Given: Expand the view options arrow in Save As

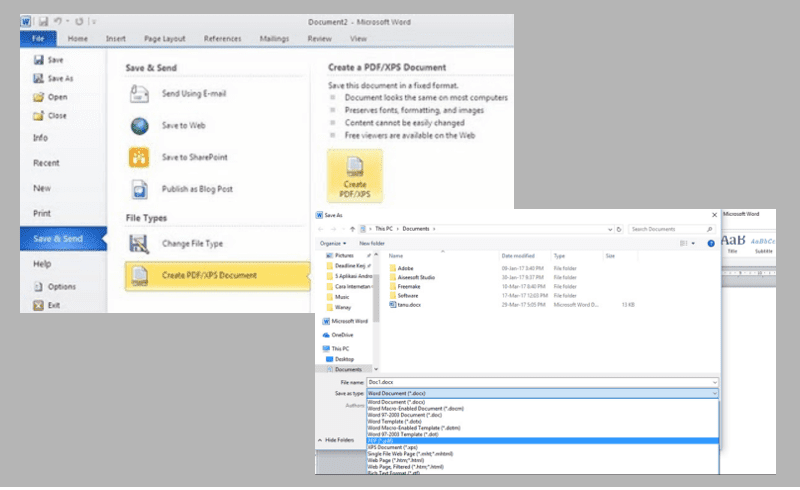Looking at the screenshot, I should pos(693,243).
